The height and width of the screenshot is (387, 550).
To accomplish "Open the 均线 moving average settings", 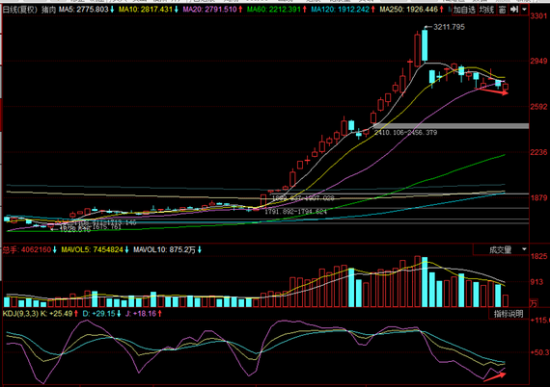I will click(487, 9).
